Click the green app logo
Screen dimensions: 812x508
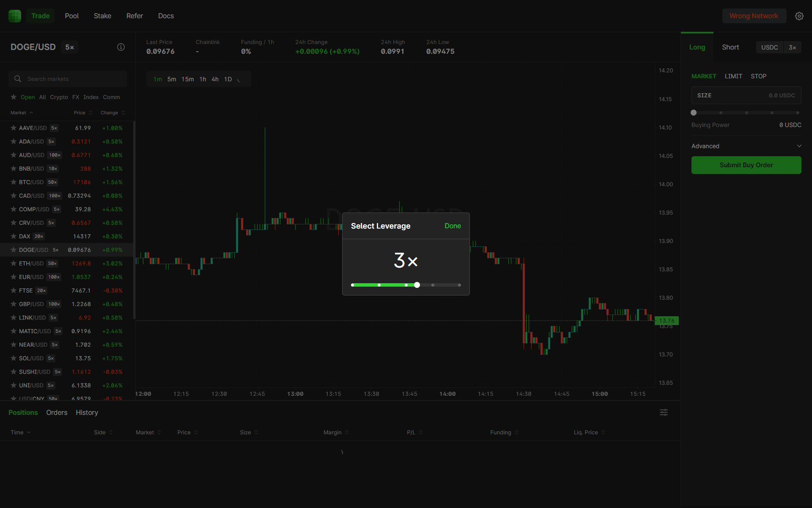[x=14, y=16]
